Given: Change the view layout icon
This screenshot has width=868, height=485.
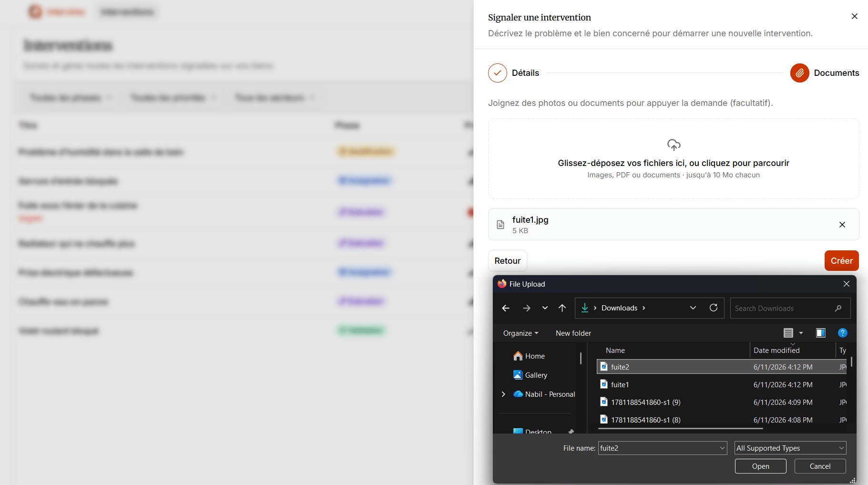Looking at the screenshot, I should pos(788,333).
